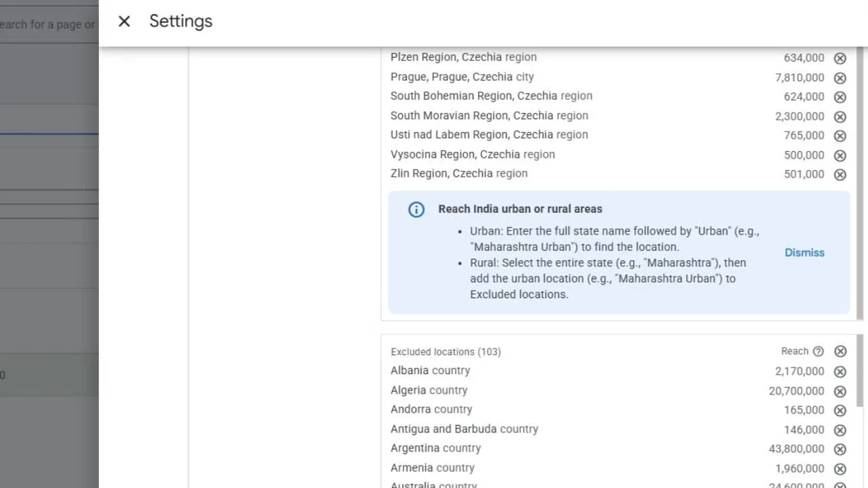The image size is (868, 488).
Task: Click the Settings panel title
Action: tap(181, 21)
